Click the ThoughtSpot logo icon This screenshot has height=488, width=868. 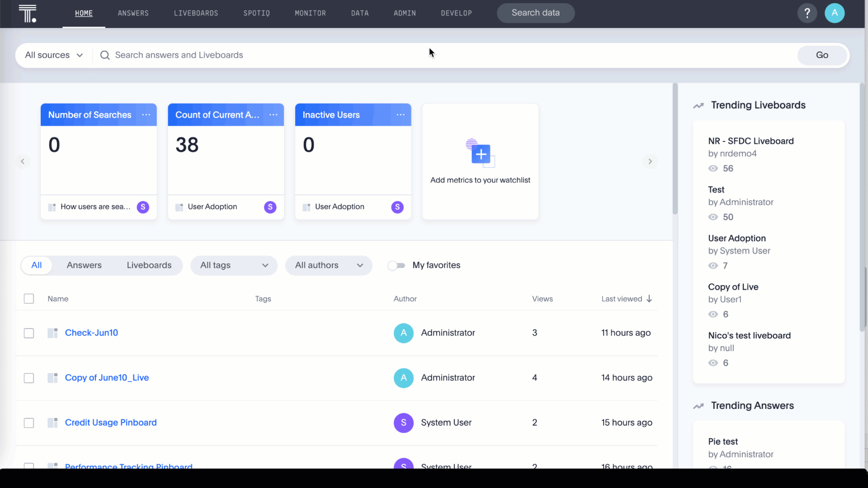click(x=27, y=14)
